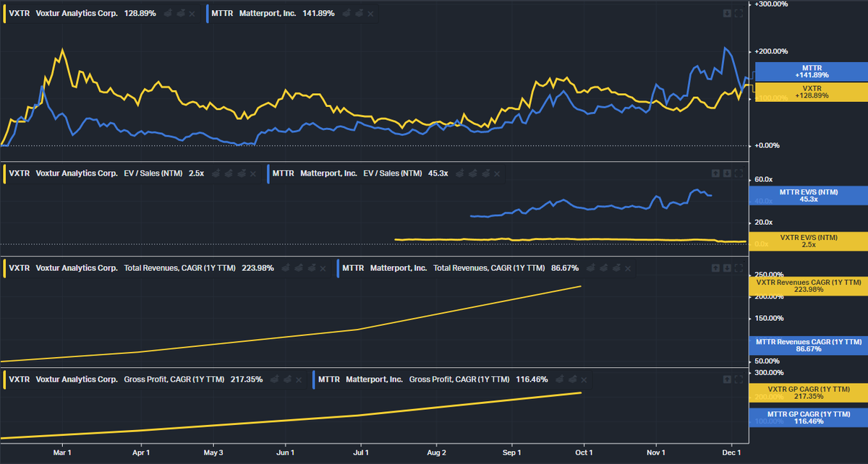Click the Sep 1 date label

[x=511, y=453]
